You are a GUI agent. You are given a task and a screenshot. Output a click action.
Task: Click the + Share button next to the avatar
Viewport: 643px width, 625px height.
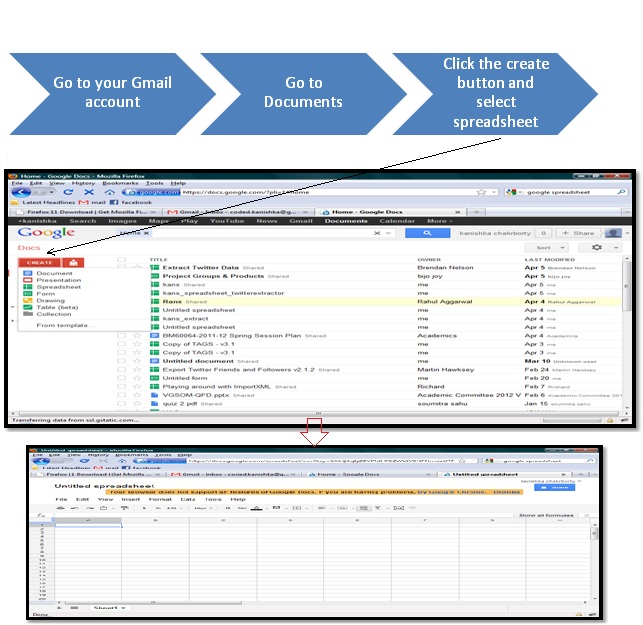pyautogui.click(x=579, y=233)
